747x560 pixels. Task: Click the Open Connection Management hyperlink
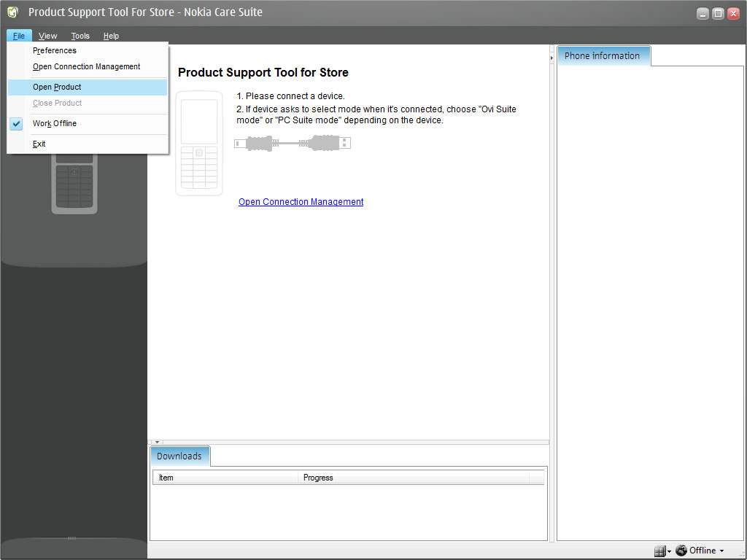point(301,202)
